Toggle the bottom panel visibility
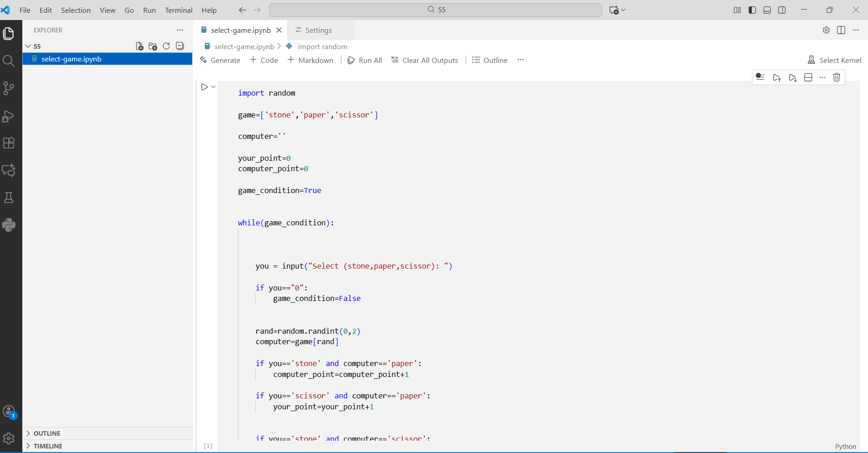 [767, 10]
